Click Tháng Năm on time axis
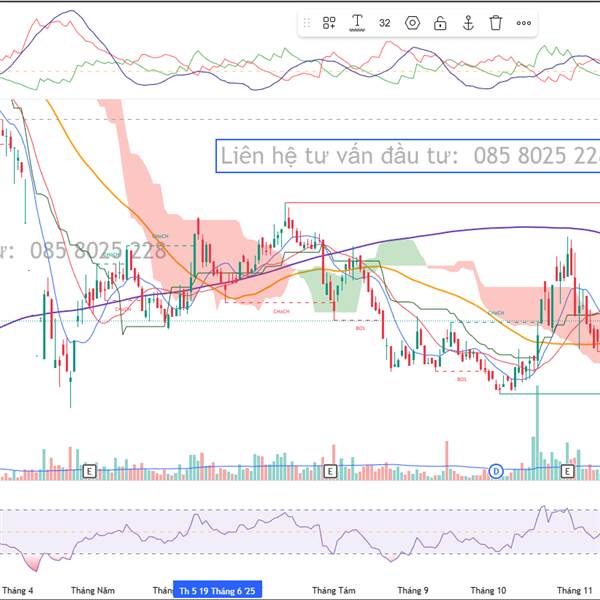This screenshot has width=600, height=600. (93, 590)
